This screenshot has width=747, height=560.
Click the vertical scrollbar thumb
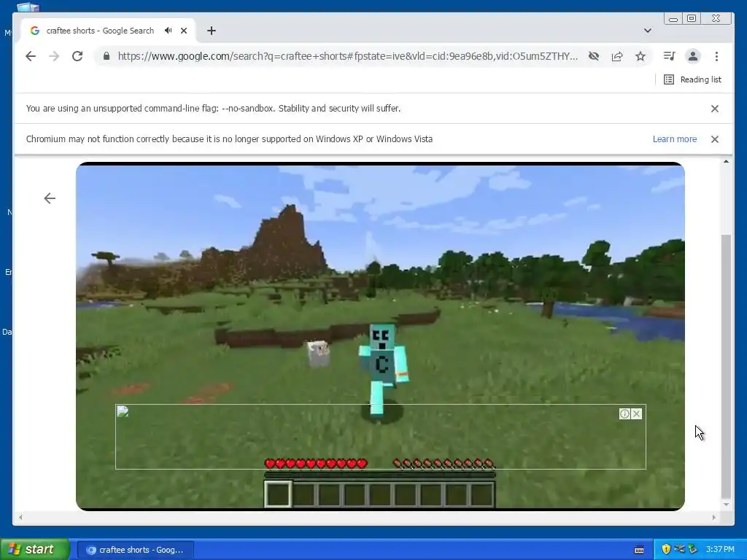(x=726, y=366)
